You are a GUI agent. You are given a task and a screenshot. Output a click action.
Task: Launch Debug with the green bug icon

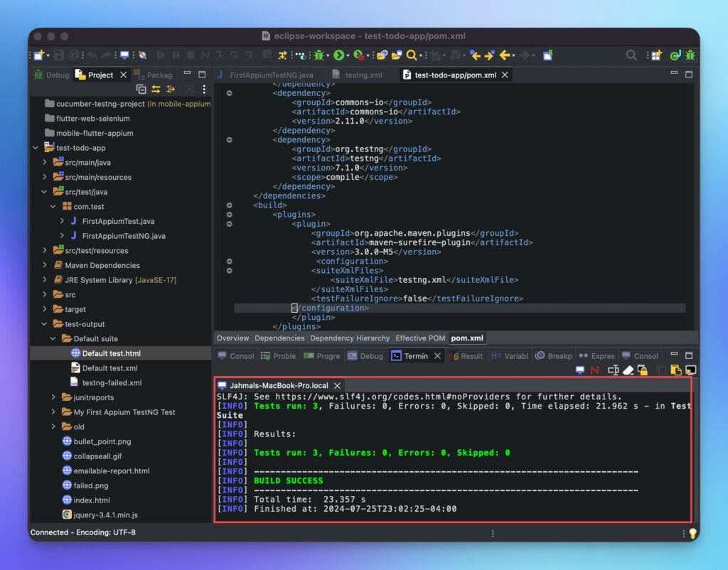click(x=318, y=55)
